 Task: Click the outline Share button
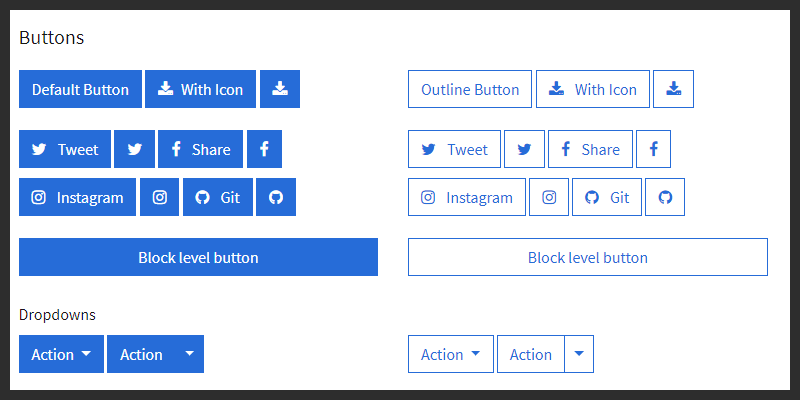click(x=590, y=149)
